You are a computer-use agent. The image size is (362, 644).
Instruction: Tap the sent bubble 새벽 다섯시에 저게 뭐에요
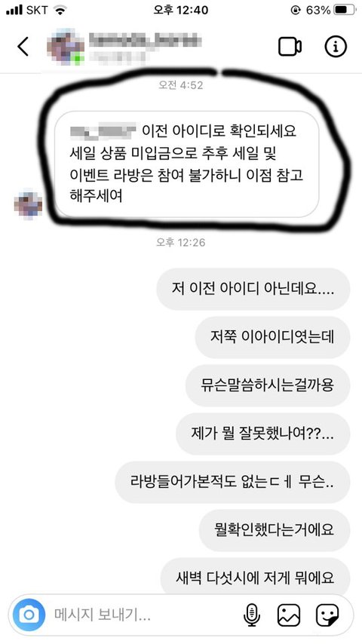pos(255,577)
